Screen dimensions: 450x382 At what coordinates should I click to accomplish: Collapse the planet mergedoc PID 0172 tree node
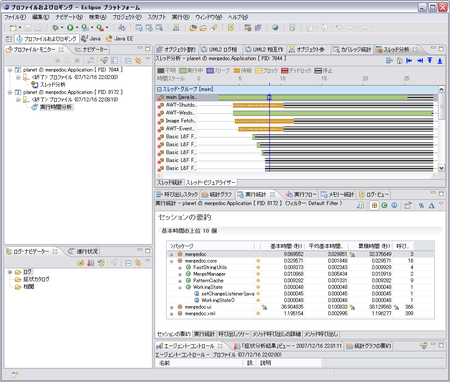click(x=10, y=92)
